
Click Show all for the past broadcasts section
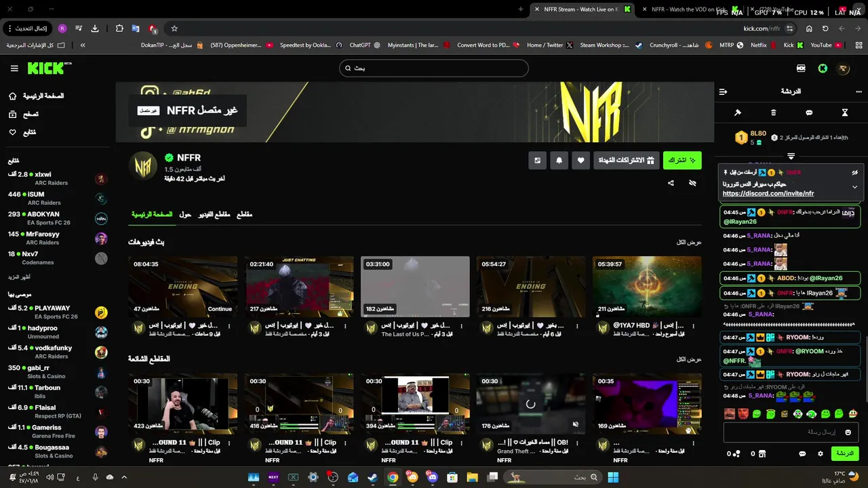click(689, 242)
